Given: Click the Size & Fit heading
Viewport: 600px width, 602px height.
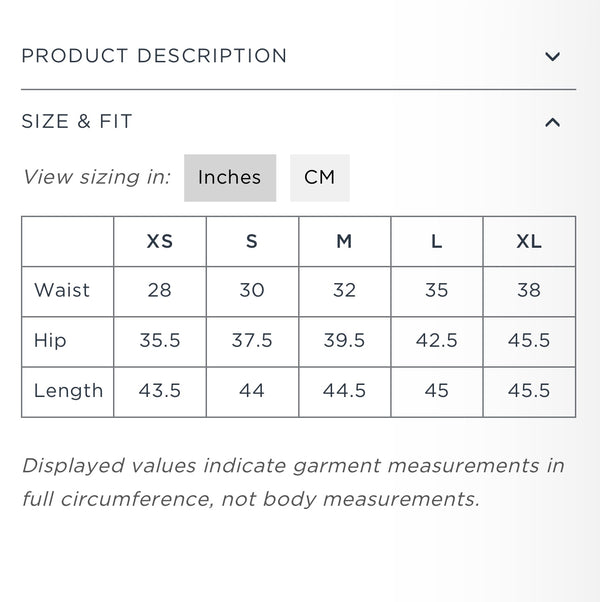Looking at the screenshot, I should coord(77,122).
